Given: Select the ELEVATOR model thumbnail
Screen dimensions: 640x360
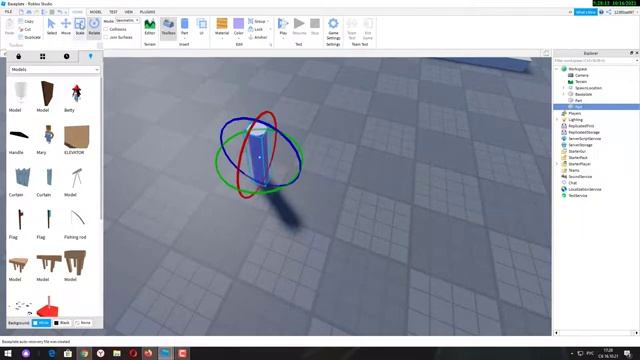Looking at the screenshot, I should (76, 136).
